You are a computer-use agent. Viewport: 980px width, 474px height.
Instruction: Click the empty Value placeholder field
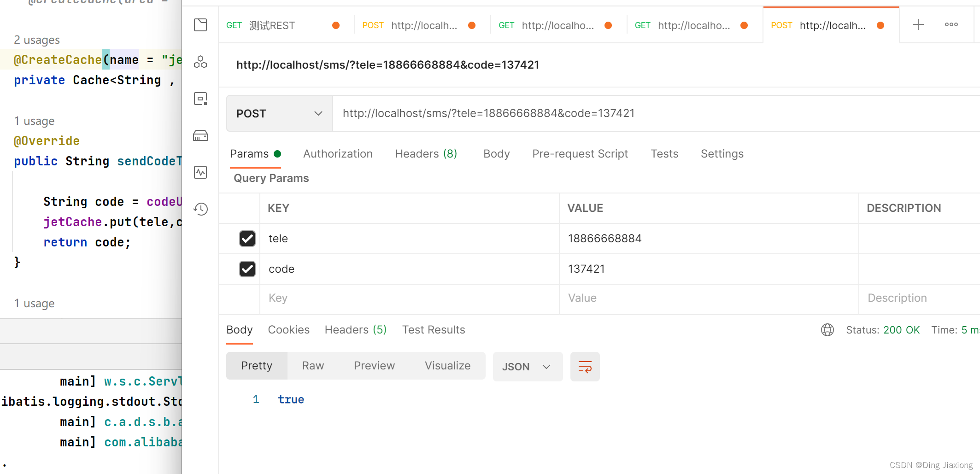[x=709, y=298]
